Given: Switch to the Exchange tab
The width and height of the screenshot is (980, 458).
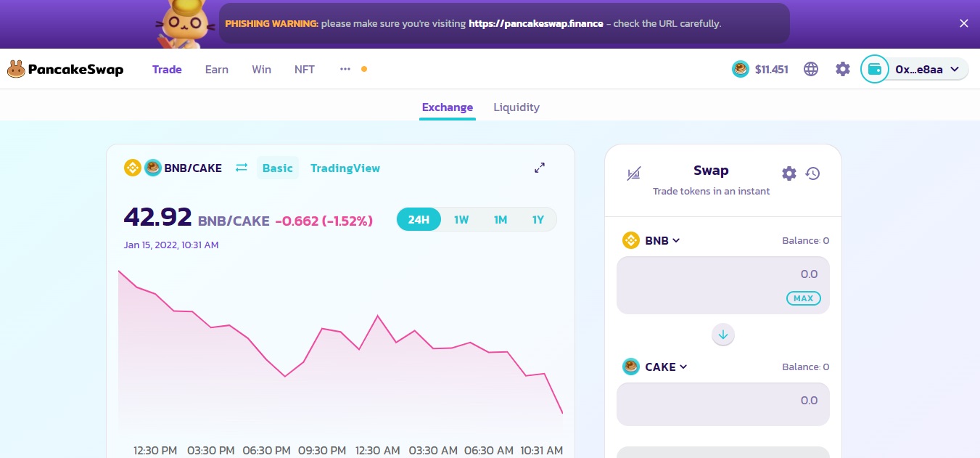Looking at the screenshot, I should (x=448, y=107).
